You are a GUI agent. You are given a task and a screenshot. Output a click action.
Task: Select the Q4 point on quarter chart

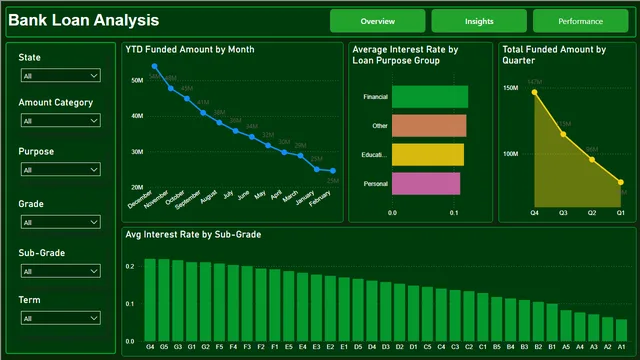point(534,92)
